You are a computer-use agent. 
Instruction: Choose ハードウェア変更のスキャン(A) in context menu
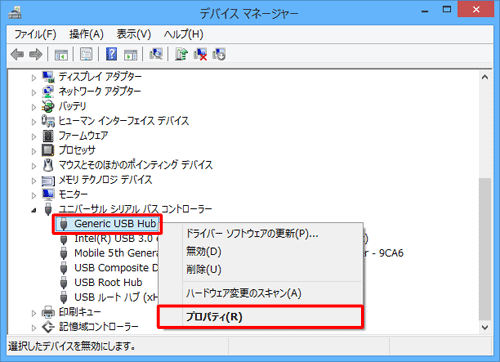point(261,293)
